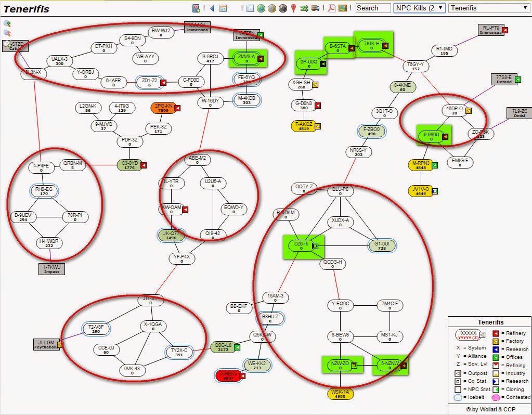Viewport: 532px width, 415px height.
Task: Click the red map pin icon
Action: (x=293, y=8)
